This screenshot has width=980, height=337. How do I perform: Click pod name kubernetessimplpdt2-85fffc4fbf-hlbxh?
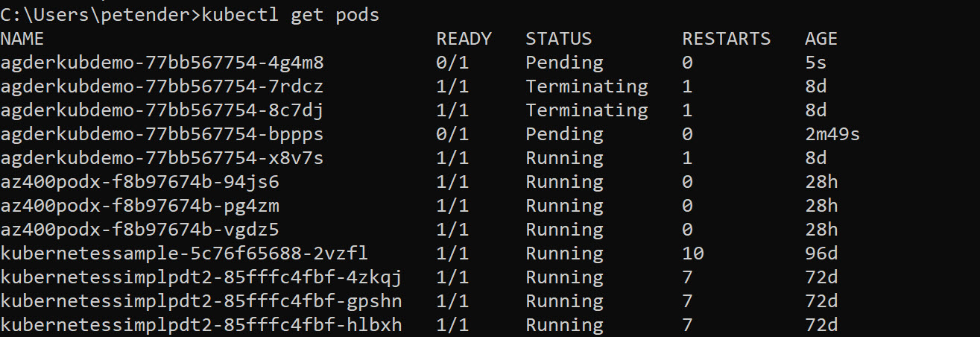pyautogui.click(x=201, y=325)
